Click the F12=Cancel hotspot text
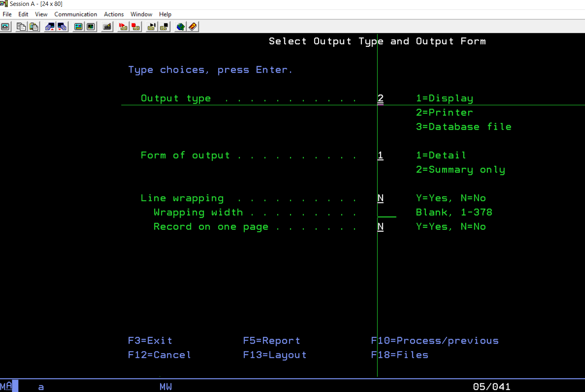The image size is (585, 392). [159, 355]
